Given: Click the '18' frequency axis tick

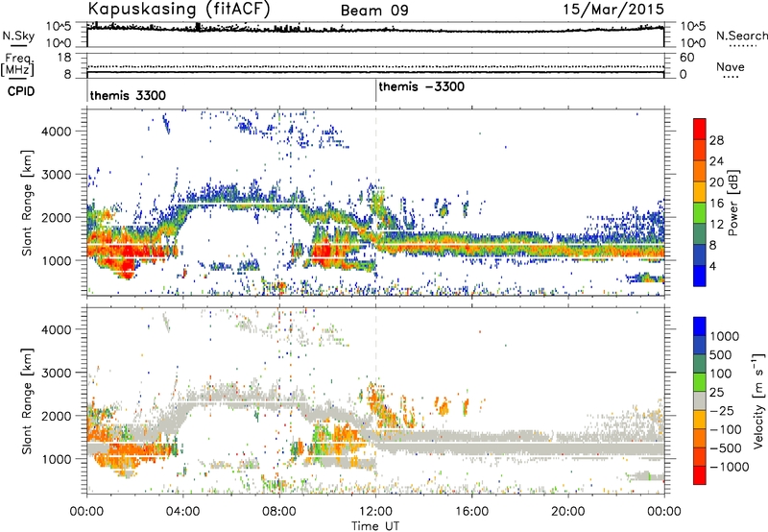Looking at the screenshot, I should click(x=64, y=58).
